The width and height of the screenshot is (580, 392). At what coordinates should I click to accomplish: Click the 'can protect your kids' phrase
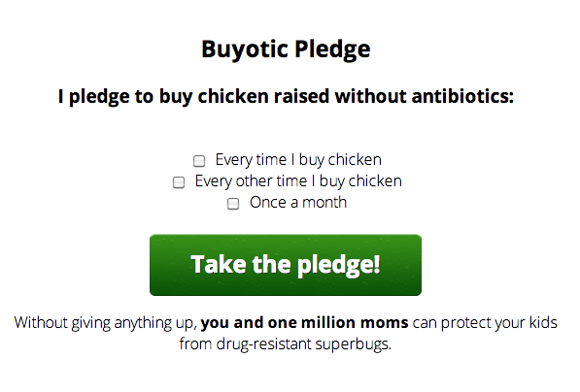(485, 322)
